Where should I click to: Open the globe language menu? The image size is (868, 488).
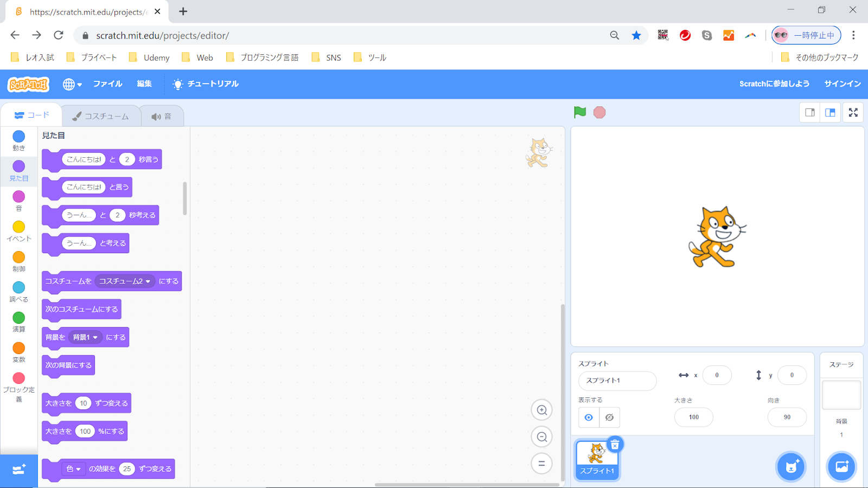[x=72, y=84]
